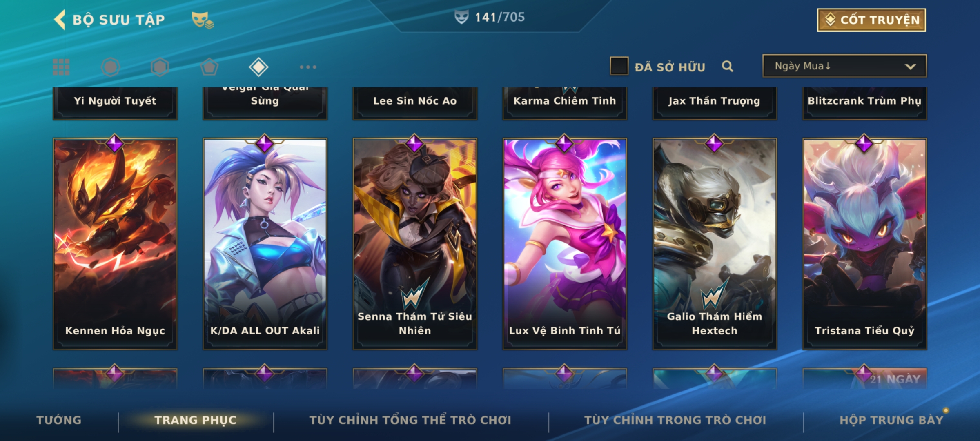
Task: Click the magnifier search icon
Action: [727, 66]
